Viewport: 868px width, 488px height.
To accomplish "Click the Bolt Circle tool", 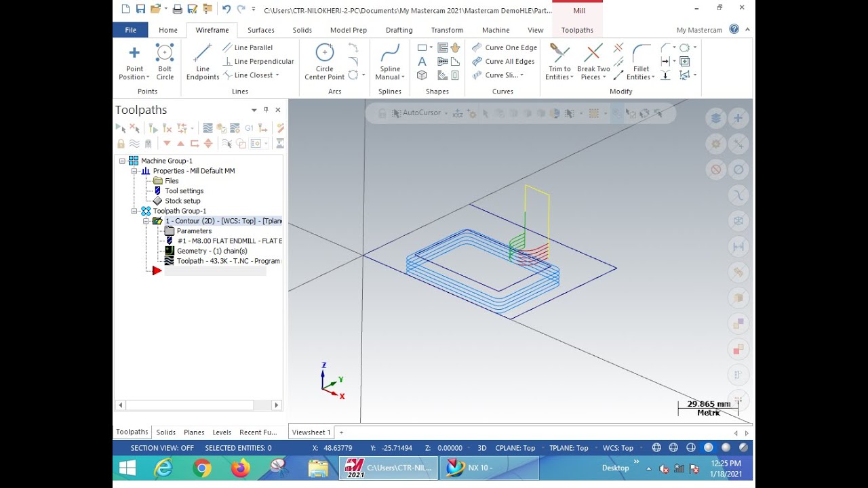I will pyautogui.click(x=165, y=62).
